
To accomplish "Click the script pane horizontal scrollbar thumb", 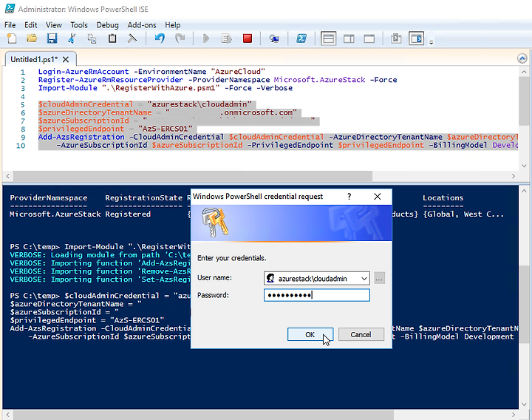I will (x=193, y=176).
